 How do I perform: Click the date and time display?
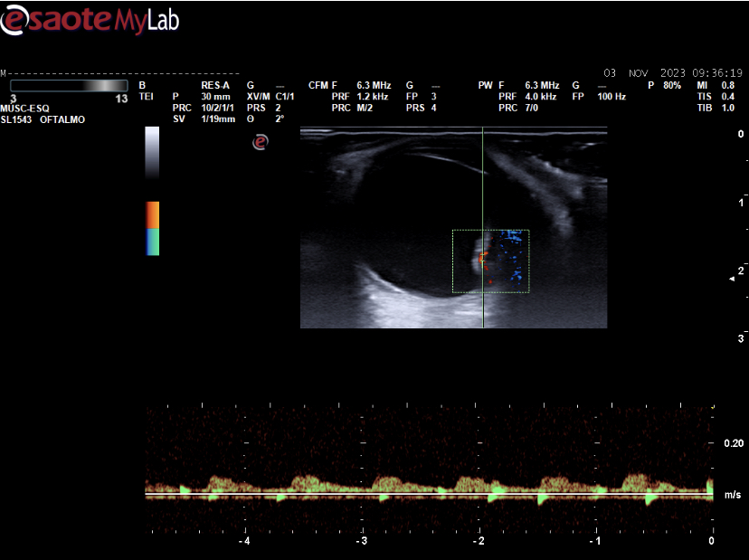(674, 72)
